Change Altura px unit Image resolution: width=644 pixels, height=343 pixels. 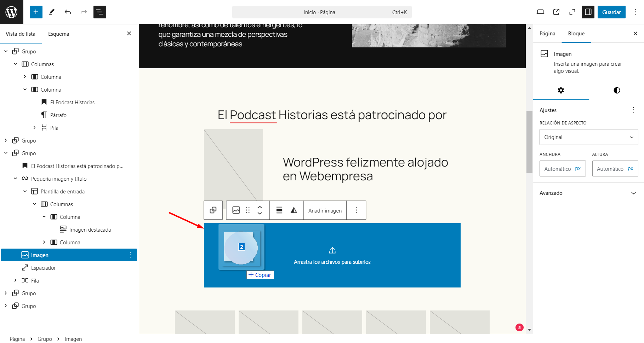pos(631,169)
